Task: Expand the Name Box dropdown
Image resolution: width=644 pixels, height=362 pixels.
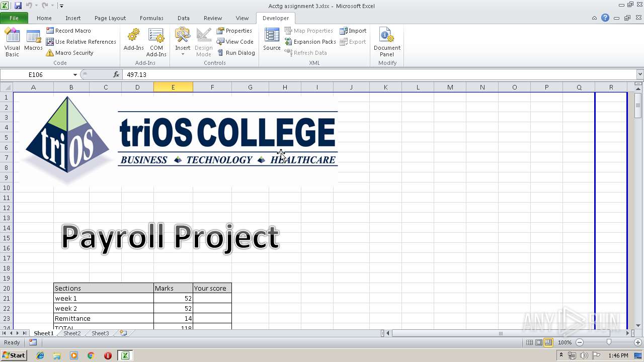Action: click(75, 74)
